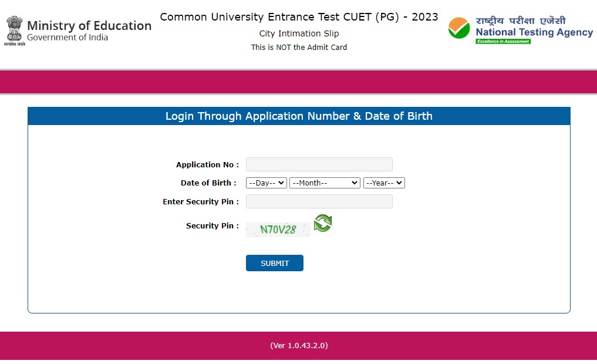Click the Excellence in Assessment tagline
597x364 pixels.
click(503, 42)
